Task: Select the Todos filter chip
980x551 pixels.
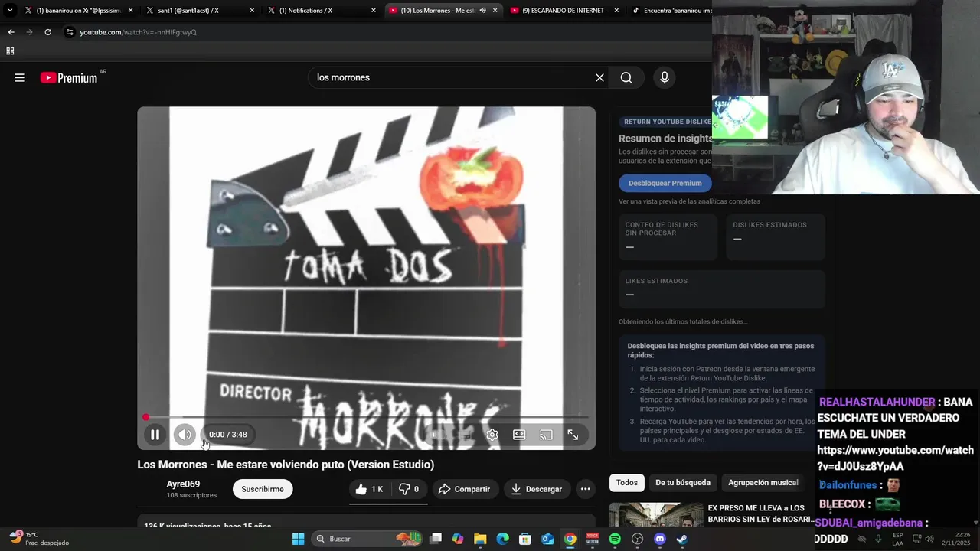Action: coord(627,482)
